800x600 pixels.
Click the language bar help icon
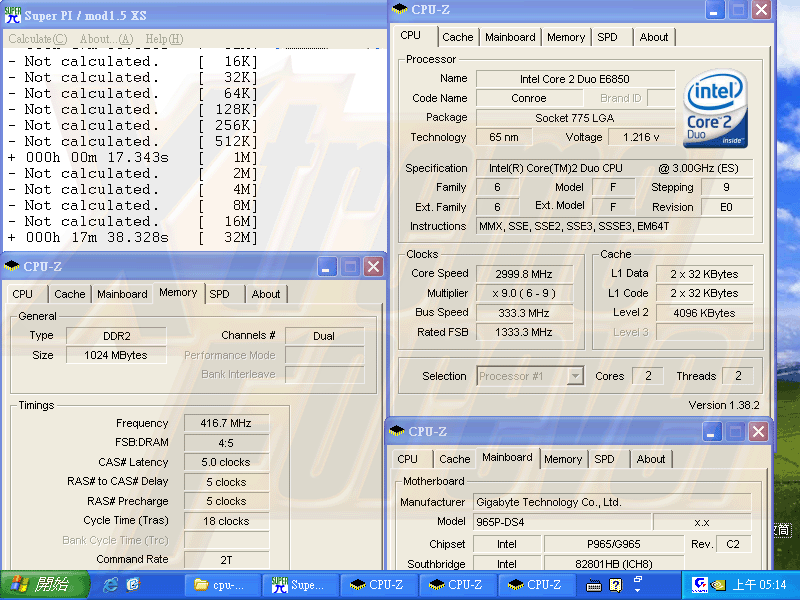click(x=616, y=585)
